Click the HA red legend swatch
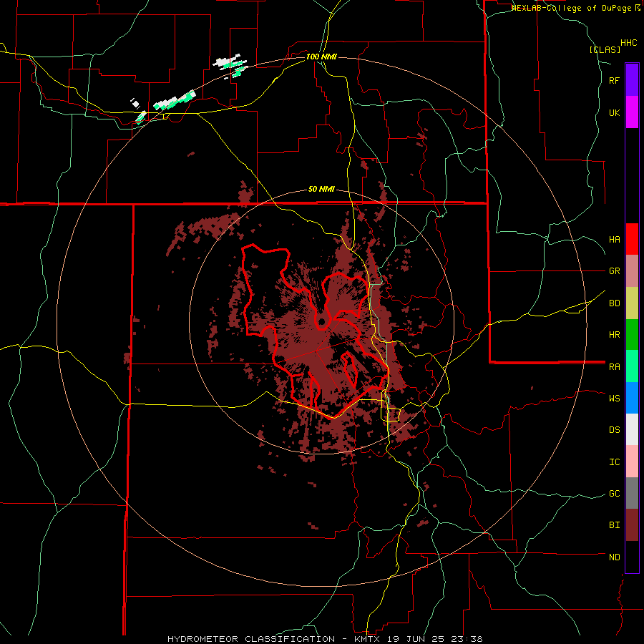644x644 pixels. coord(632,239)
